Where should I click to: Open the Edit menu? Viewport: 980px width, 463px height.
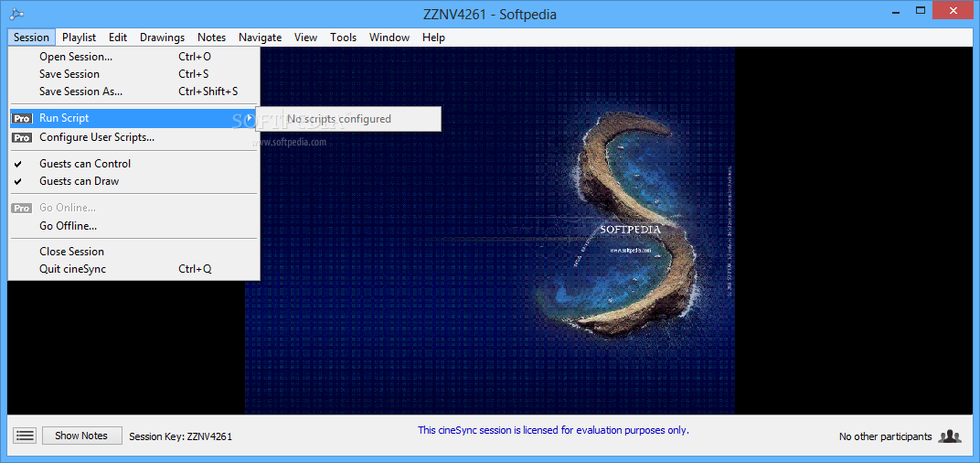pos(118,38)
